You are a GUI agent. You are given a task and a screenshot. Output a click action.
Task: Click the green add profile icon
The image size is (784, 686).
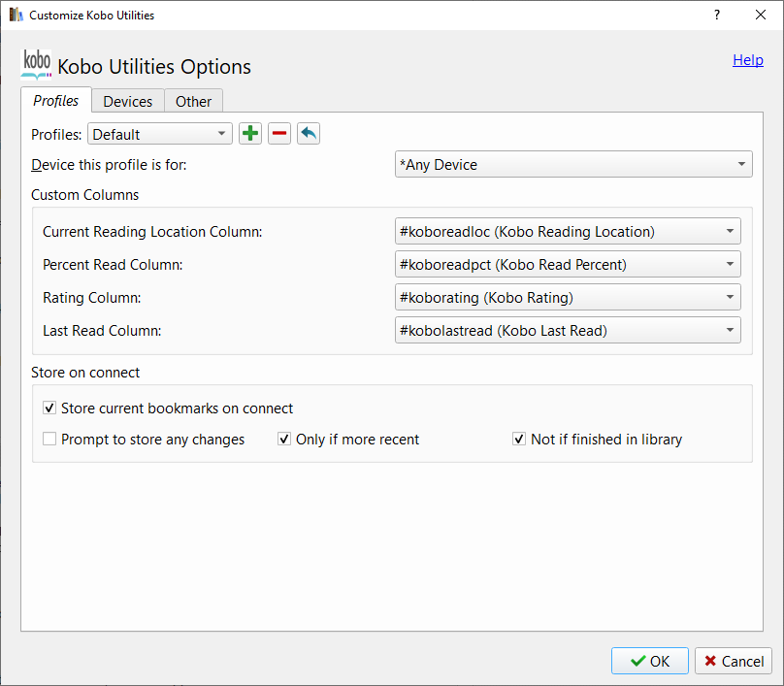pos(250,134)
